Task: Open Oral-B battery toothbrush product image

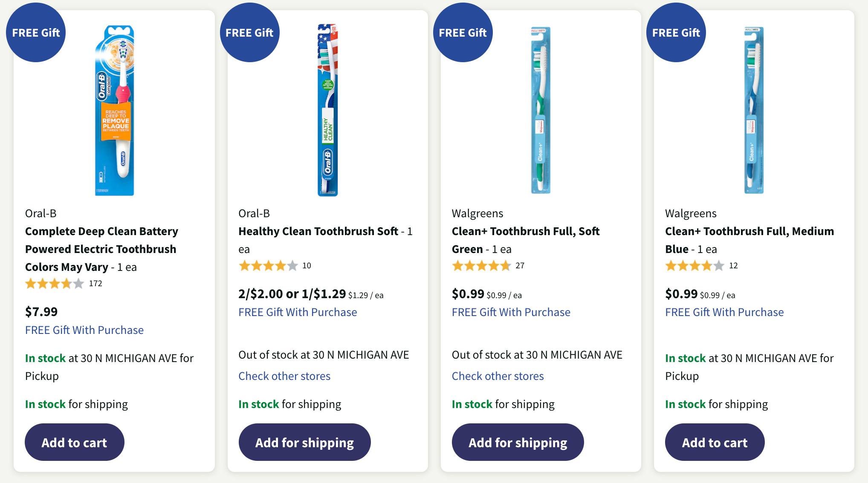Action: (114, 110)
